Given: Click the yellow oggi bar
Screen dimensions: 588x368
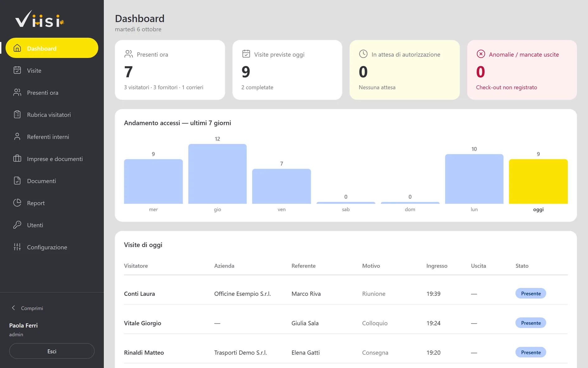Looking at the screenshot, I should click(538, 182).
